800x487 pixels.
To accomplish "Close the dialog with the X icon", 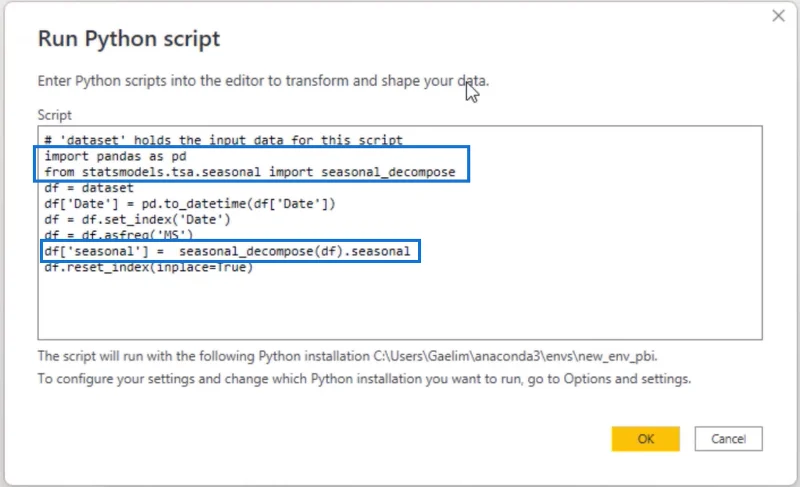I will pyautogui.click(x=779, y=16).
